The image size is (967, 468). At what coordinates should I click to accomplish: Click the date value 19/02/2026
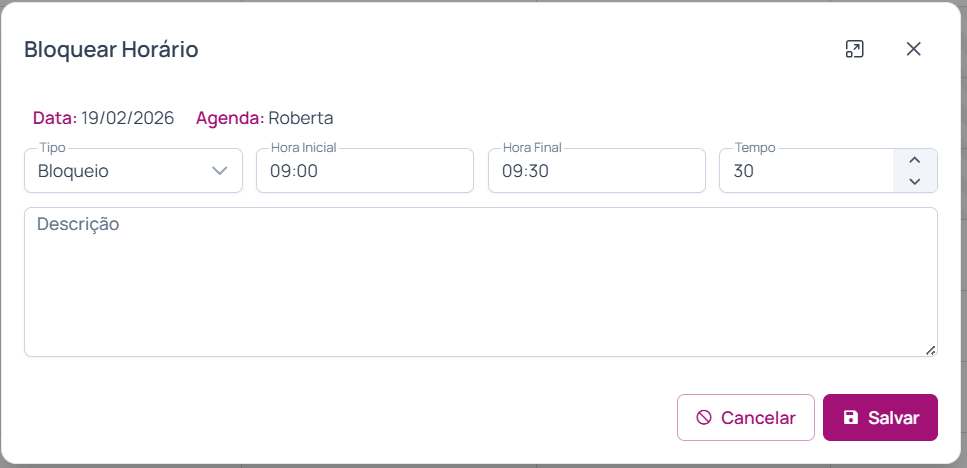tap(128, 118)
